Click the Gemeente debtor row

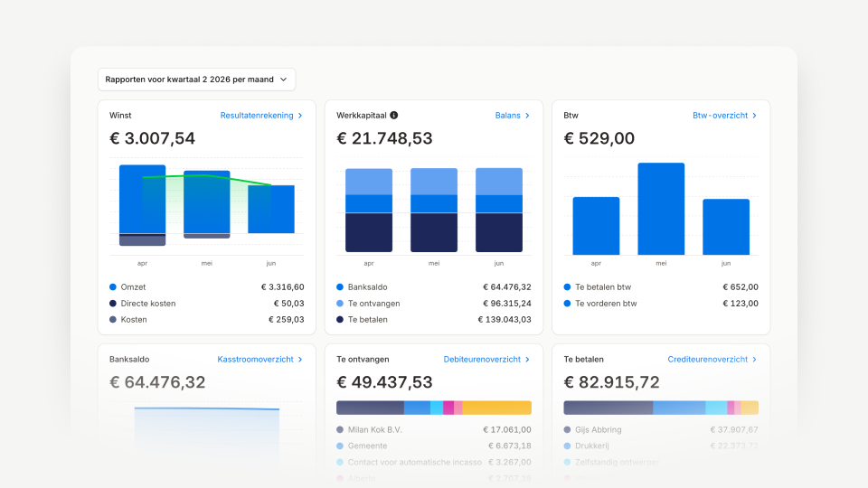[x=434, y=446]
